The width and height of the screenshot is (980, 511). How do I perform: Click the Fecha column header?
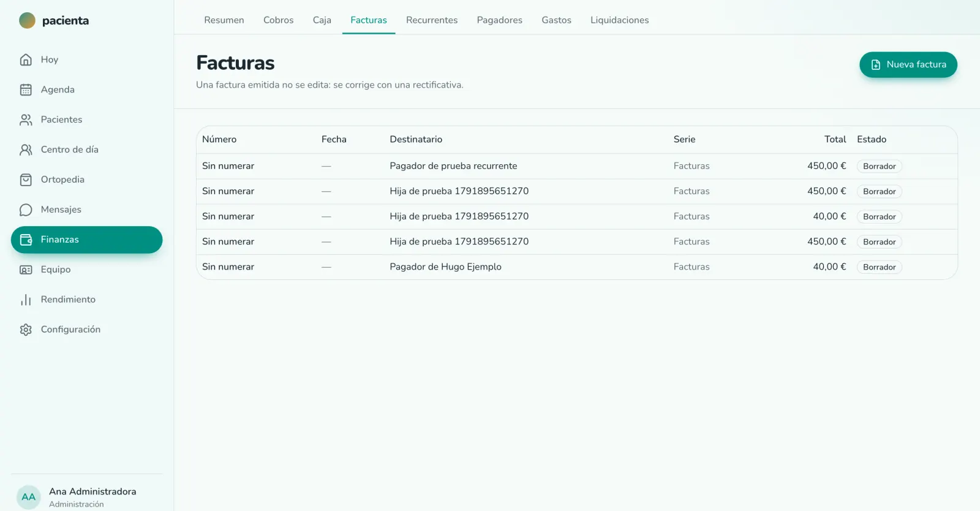coord(334,139)
